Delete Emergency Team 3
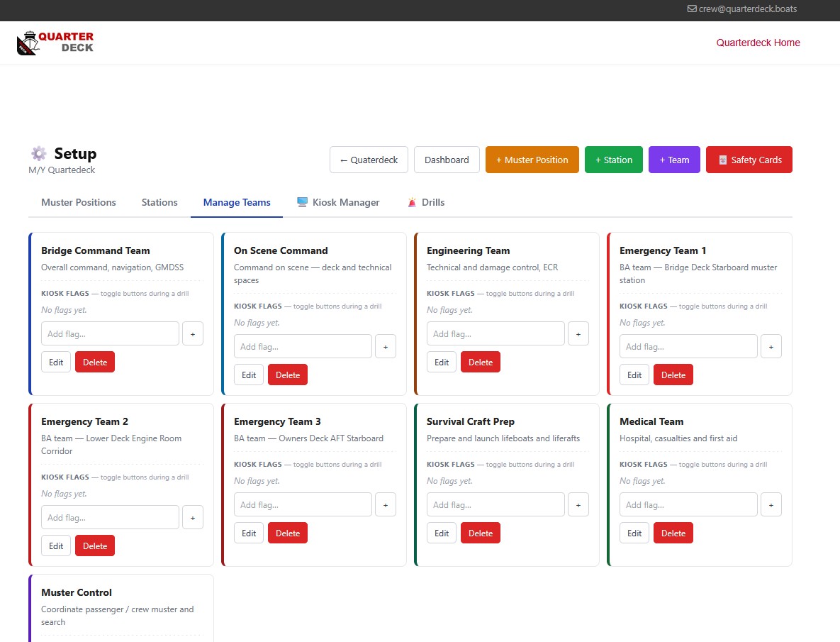The width and height of the screenshot is (840, 642). click(x=288, y=533)
